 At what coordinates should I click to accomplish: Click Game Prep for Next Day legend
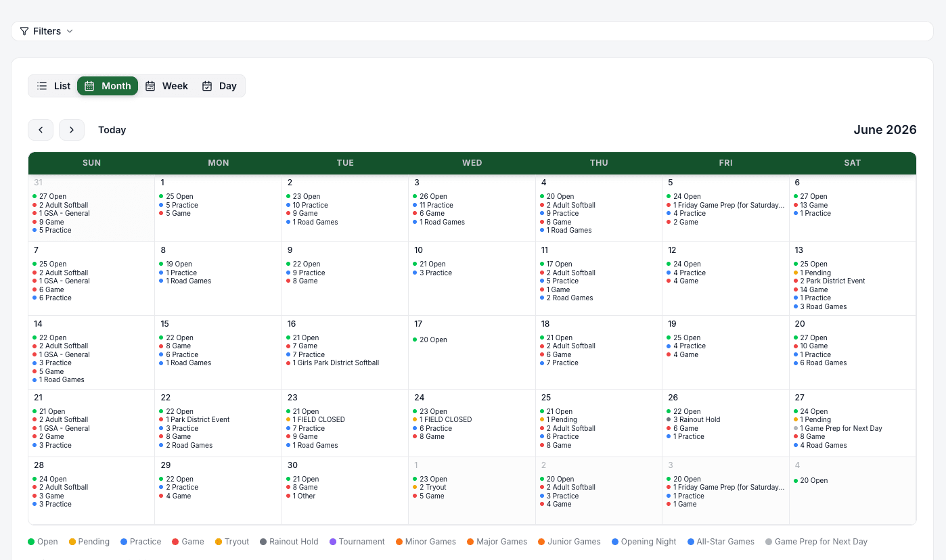tap(816, 542)
